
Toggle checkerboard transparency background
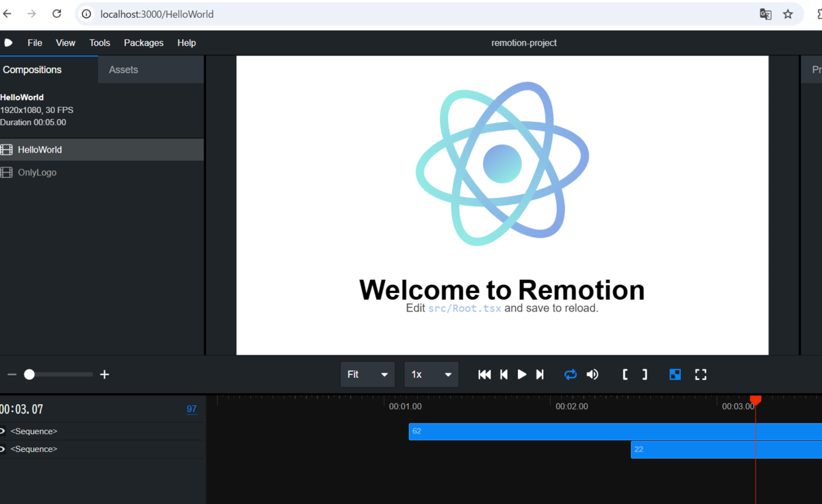[x=675, y=375]
